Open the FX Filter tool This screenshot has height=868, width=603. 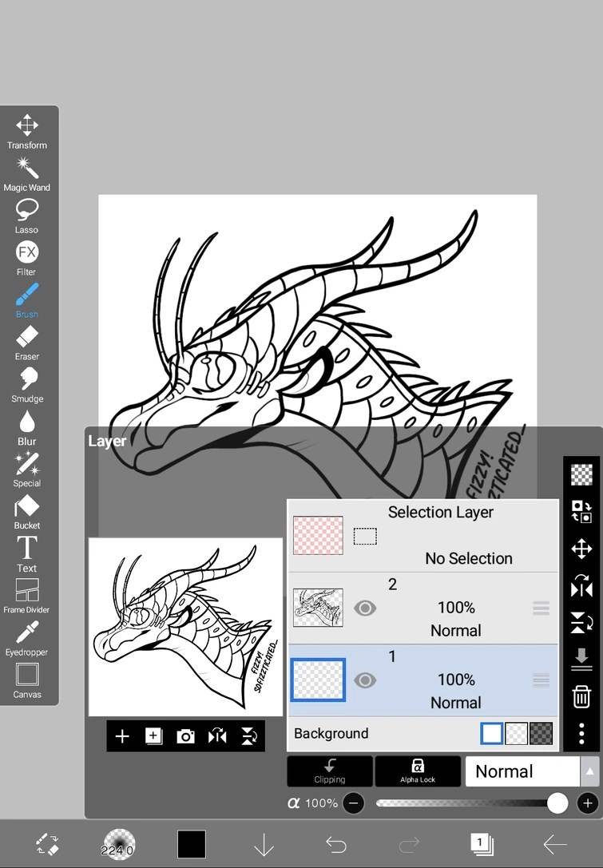(26, 259)
